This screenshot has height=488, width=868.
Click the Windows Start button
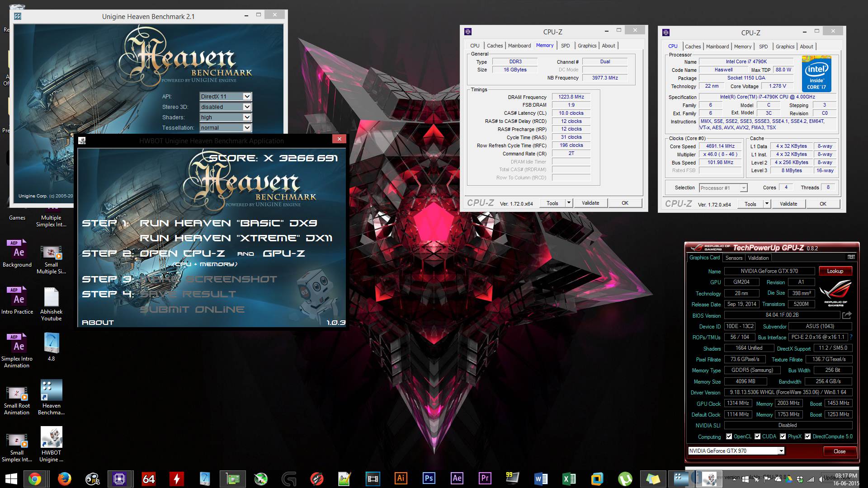coord(11,479)
